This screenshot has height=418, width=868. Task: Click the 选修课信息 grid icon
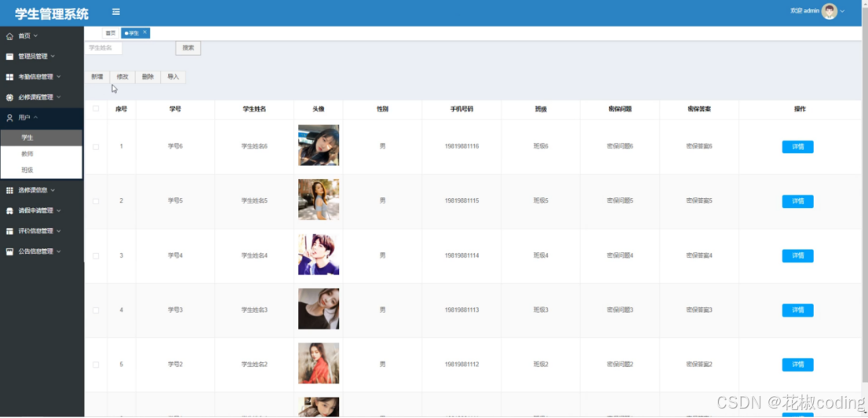point(9,190)
